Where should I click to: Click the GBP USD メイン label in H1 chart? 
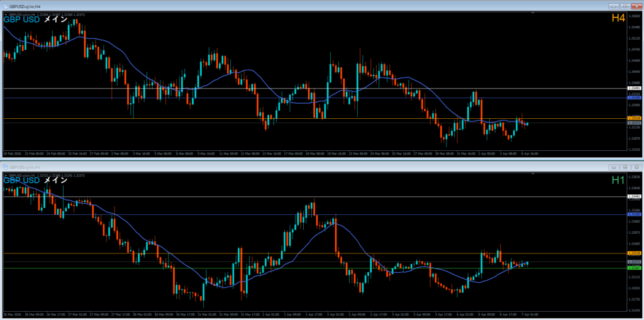(35, 180)
